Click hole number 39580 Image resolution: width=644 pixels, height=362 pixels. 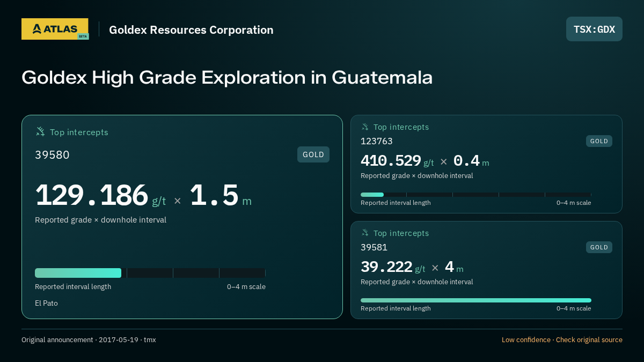[x=52, y=155]
